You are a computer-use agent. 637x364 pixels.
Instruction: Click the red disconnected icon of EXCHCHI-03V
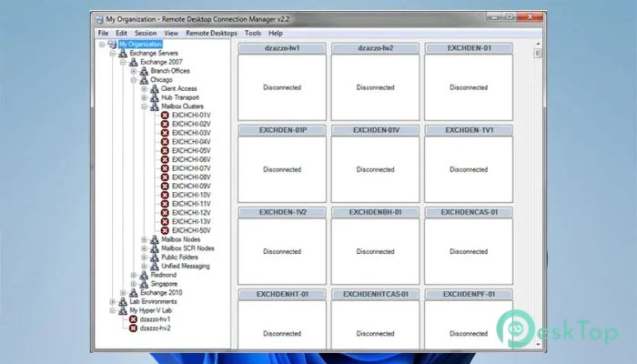point(165,133)
